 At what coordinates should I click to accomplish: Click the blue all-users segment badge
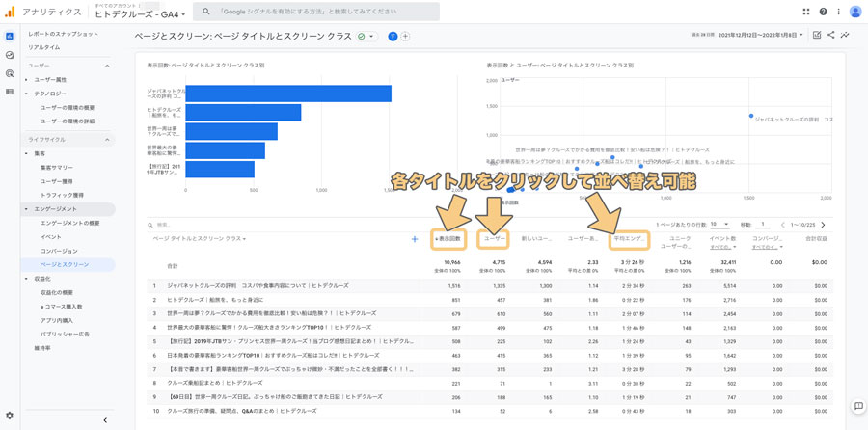[393, 36]
